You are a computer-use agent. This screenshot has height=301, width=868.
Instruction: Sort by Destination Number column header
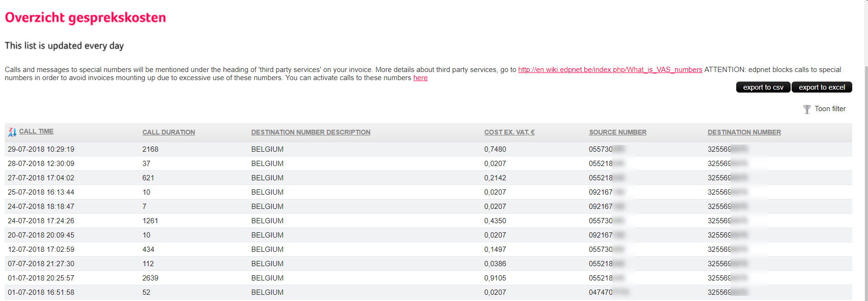click(x=744, y=132)
